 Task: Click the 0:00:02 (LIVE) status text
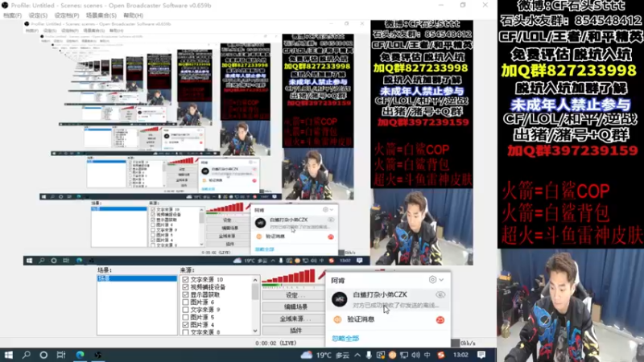click(275, 343)
